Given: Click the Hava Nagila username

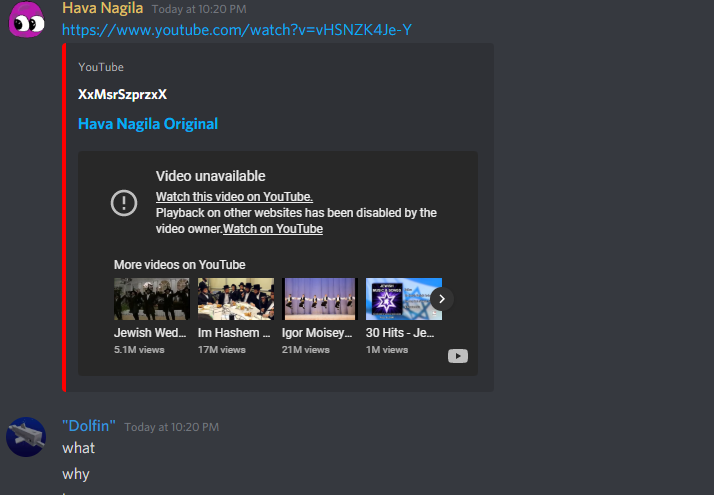Looking at the screenshot, I should tap(102, 8).
